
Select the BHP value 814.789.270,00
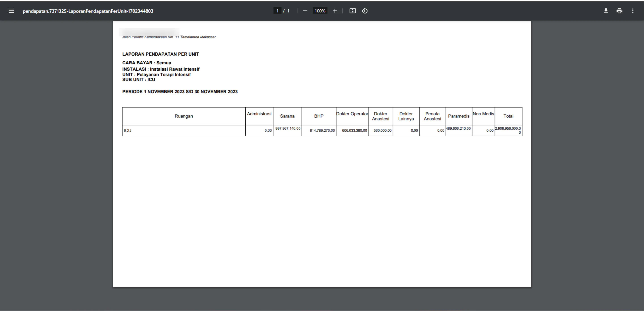point(322,130)
